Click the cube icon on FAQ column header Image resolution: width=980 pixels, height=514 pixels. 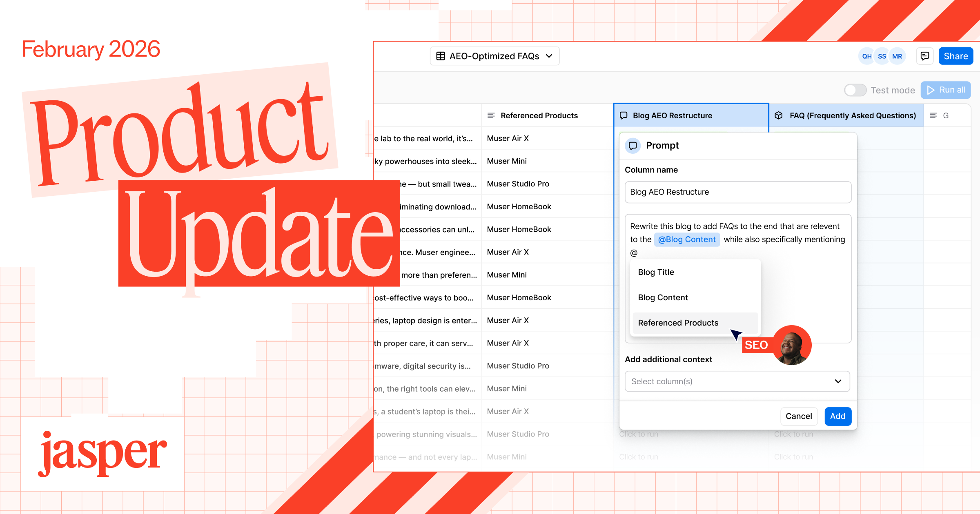point(779,115)
